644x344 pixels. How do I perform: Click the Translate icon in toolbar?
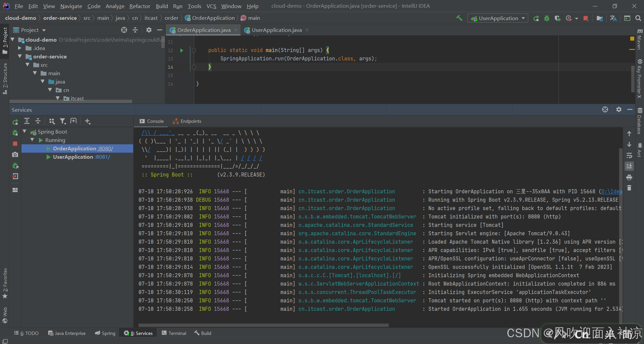613,18
